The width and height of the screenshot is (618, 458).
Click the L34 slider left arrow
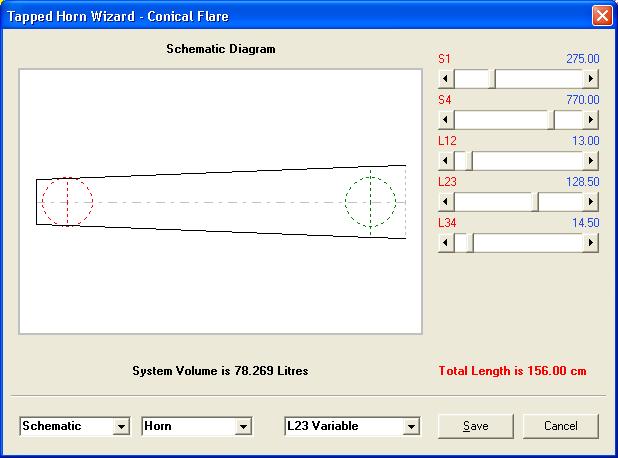446,242
